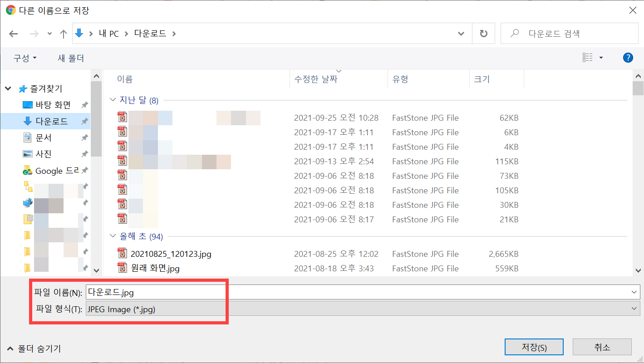This screenshot has height=363, width=644.
Task: Click JPG icon of the 62KB file
Action: click(x=122, y=118)
